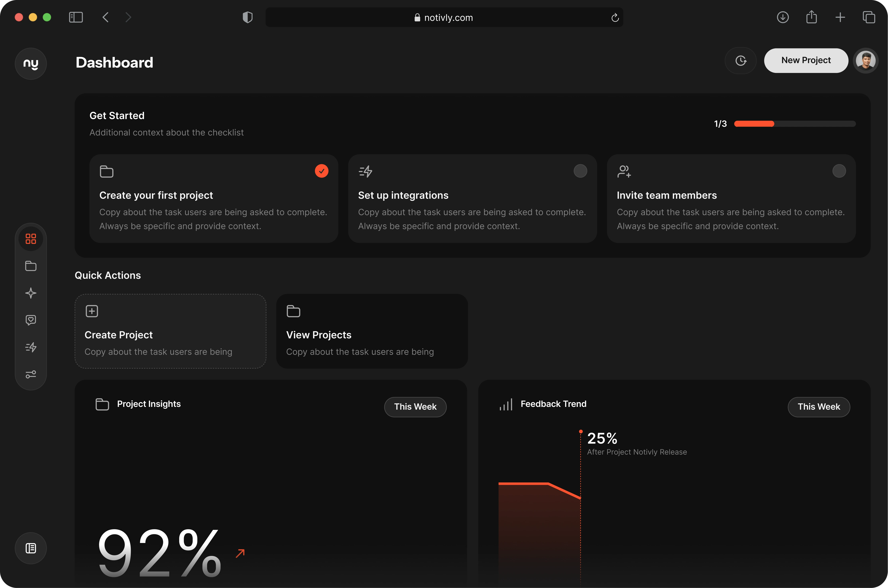The width and height of the screenshot is (888, 588).
Task: Click the Get Started 1/3 progress bar
Action: (x=795, y=124)
